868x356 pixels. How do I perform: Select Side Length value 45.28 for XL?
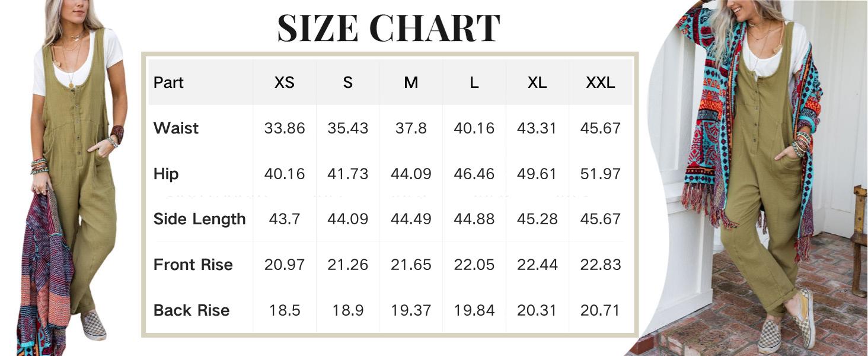click(x=537, y=219)
